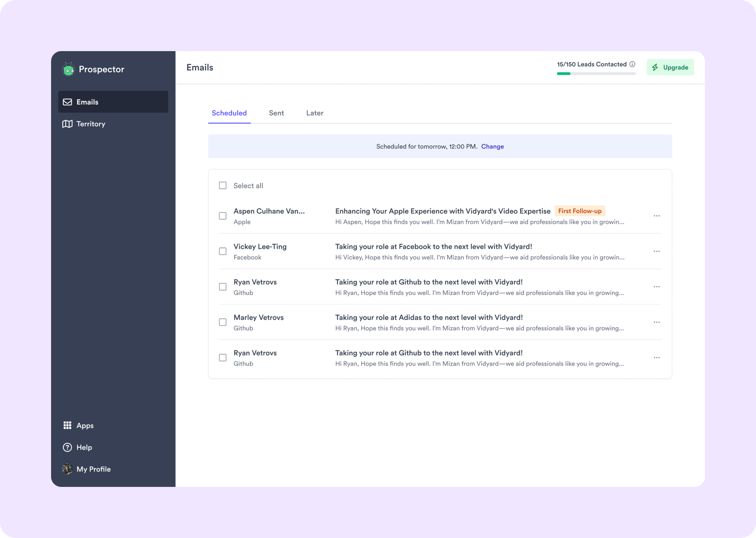
Task: Click the Vickey Lee-Ting contact name
Action: (260, 247)
